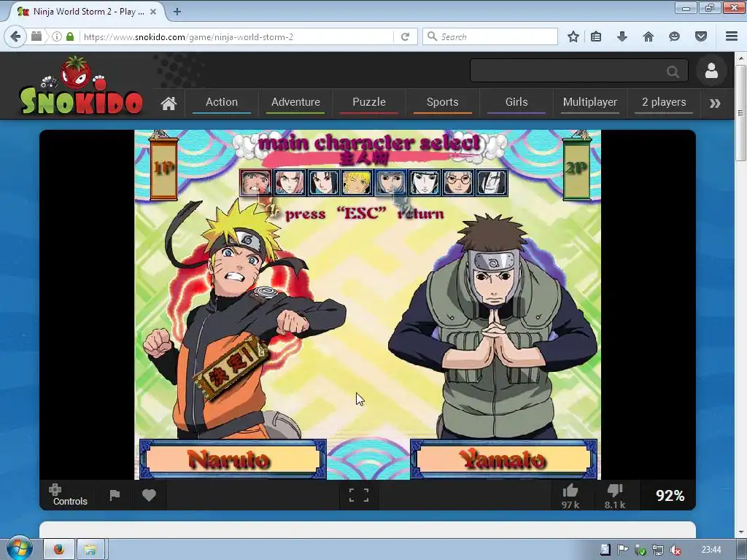Show game Controls
The width and height of the screenshot is (747, 560).
click(69, 495)
